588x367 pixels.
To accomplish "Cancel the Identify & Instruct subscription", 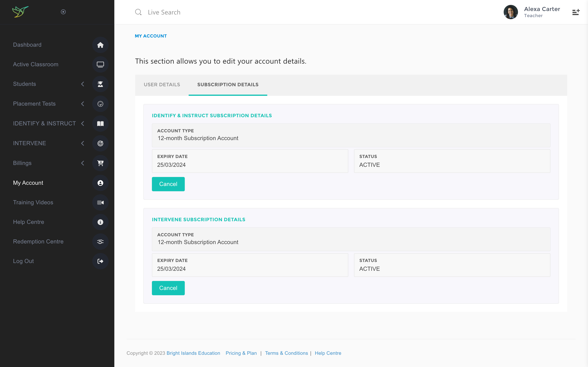I will (168, 184).
